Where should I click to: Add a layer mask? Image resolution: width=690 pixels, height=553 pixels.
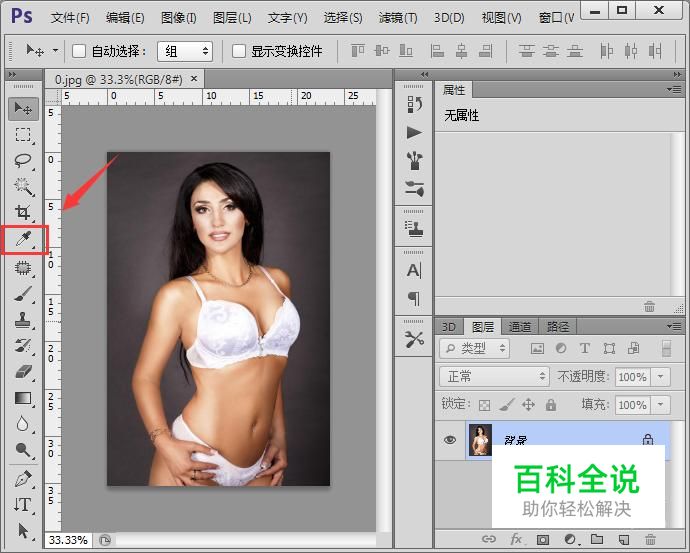coord(543,539)
